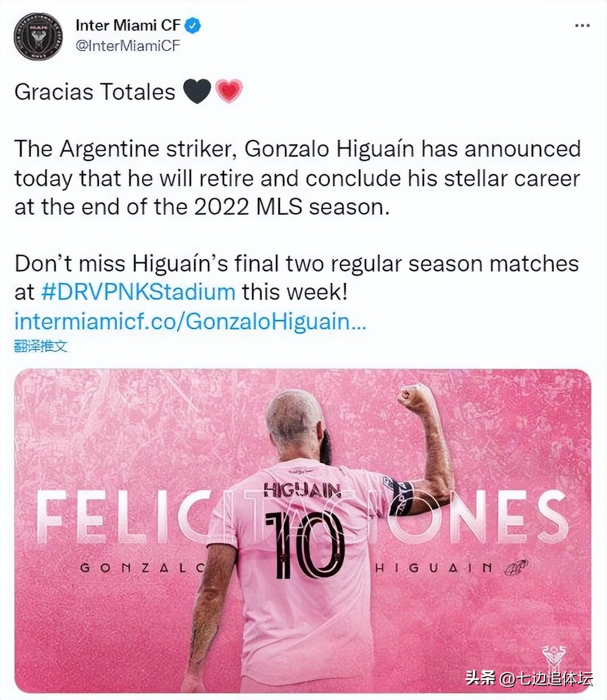Click the spaced GONZALO caption in image
The image size is (607, 700).
pyautogui.click(x=142, y=568)
